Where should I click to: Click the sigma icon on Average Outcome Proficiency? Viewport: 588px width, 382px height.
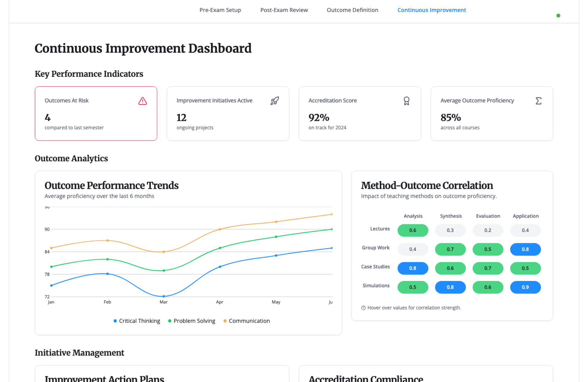coord(538,101)
